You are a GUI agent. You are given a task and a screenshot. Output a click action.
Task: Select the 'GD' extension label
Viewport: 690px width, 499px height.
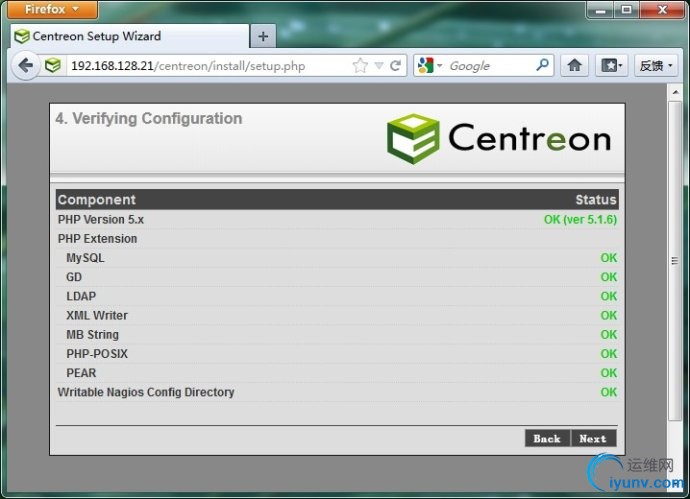point(74,277)
